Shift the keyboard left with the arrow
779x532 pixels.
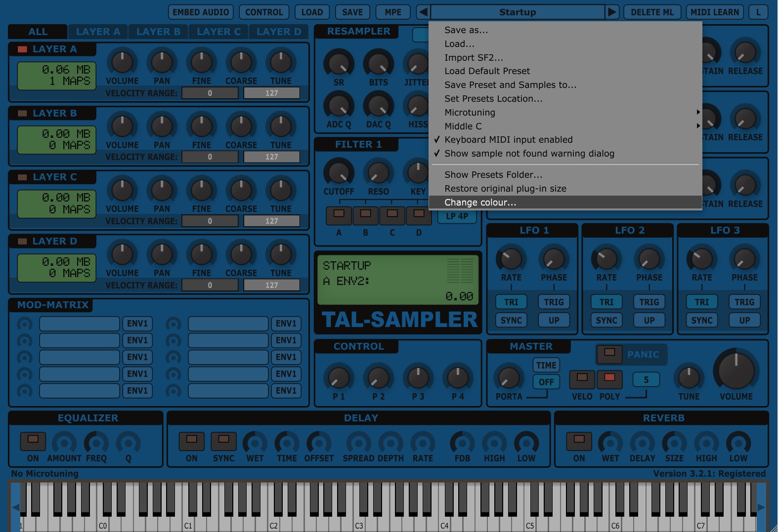point(15,507)
